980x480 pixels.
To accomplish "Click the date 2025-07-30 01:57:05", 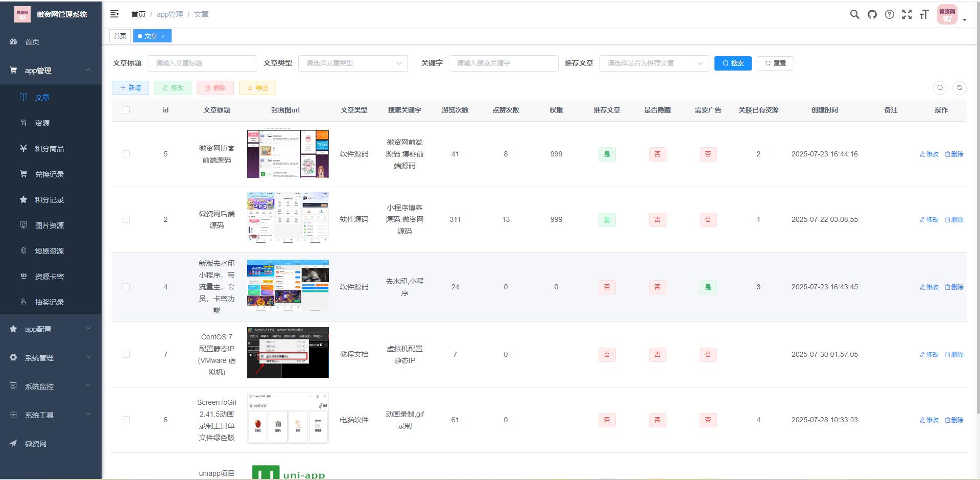I will (x=824, y=354).
